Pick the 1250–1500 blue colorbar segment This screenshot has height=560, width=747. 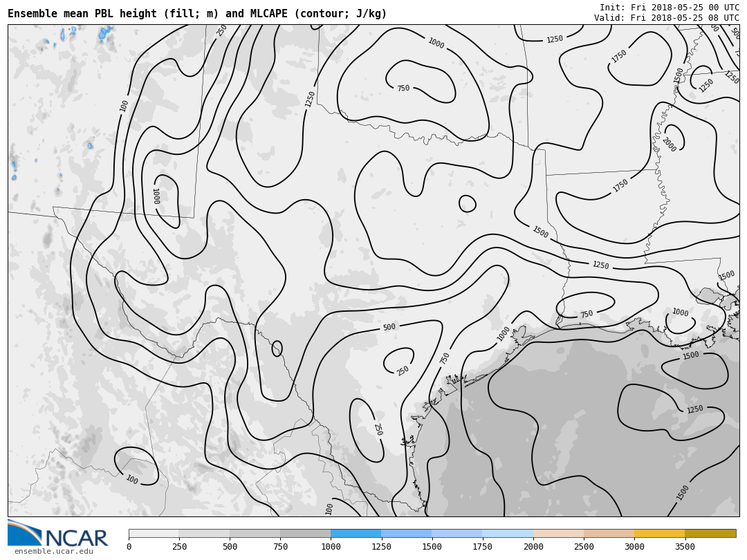click(407, 533)
